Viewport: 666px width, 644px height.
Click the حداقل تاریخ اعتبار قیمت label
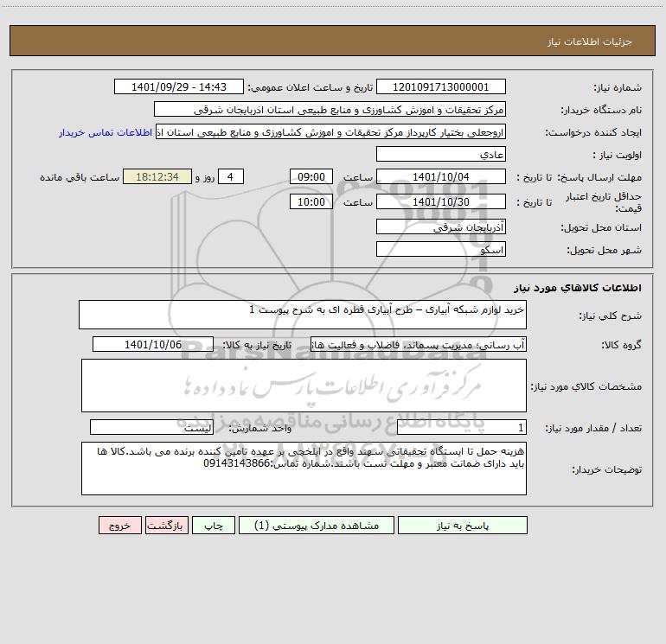click(x=604, y=202)
